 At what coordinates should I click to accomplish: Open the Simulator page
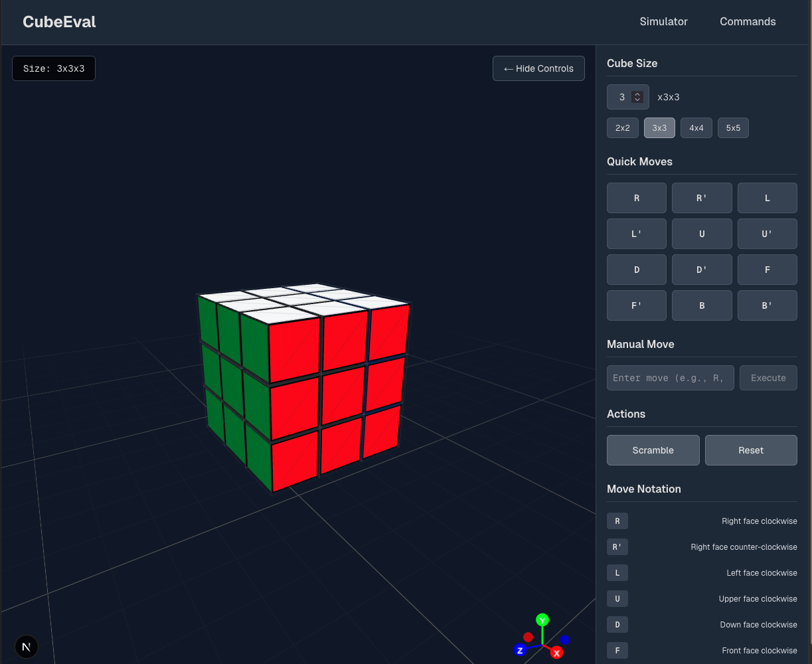(663, 22)
